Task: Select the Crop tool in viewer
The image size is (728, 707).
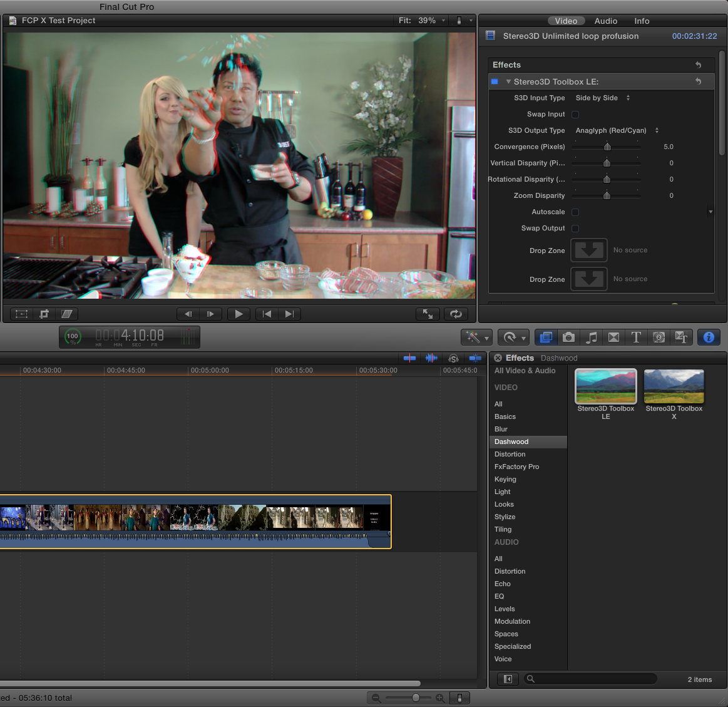Action: (44, 314)
